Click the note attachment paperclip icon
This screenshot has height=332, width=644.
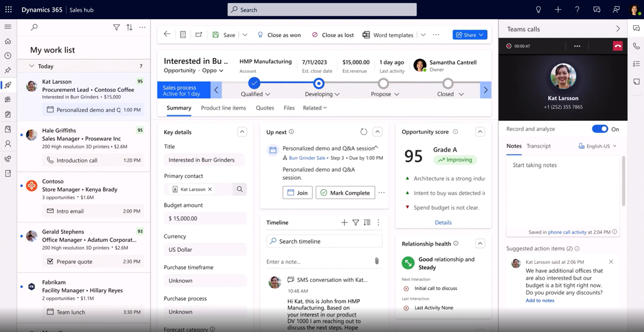click(377, 261)
